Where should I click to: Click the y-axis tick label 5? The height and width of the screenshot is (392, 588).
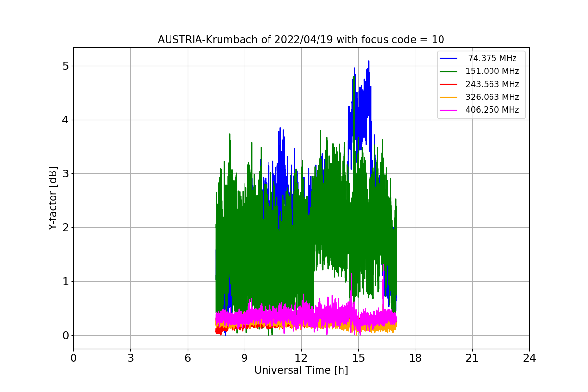(65, 66)
